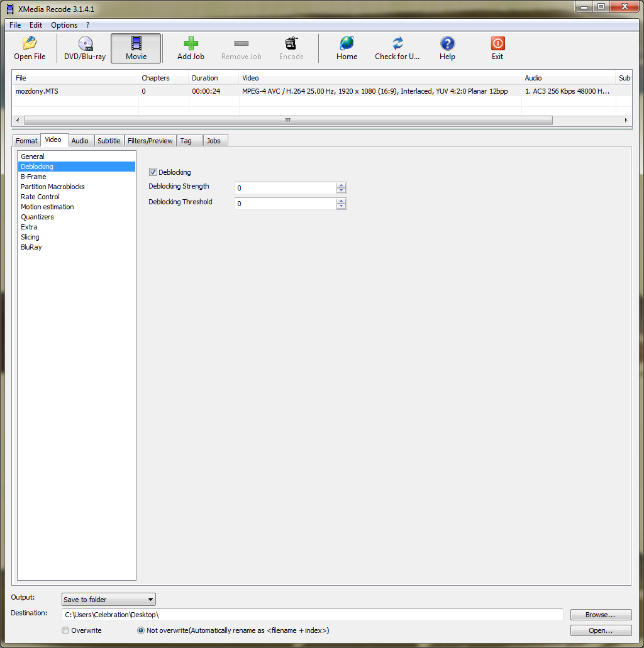Click the Encode toolbar icon

pos(291,43)
